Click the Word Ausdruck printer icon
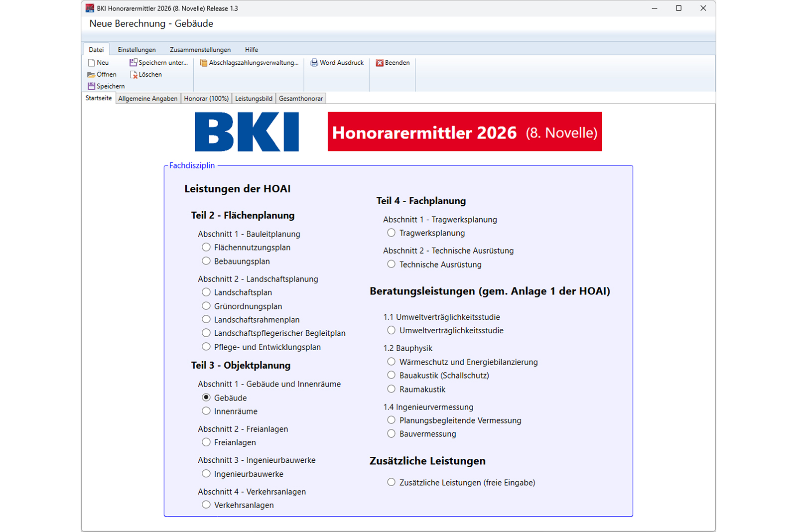 click(x=314, y=63)
